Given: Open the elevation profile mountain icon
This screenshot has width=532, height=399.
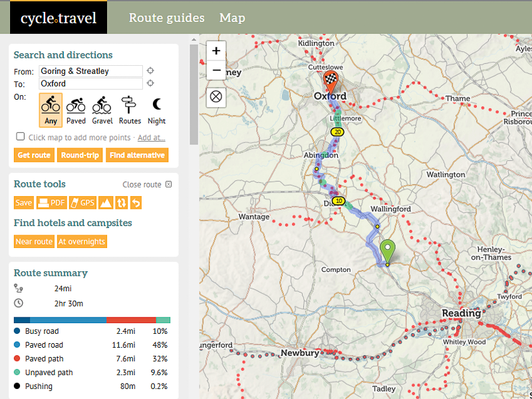Looking at the screenshot, I should click(x=106, y=203).
